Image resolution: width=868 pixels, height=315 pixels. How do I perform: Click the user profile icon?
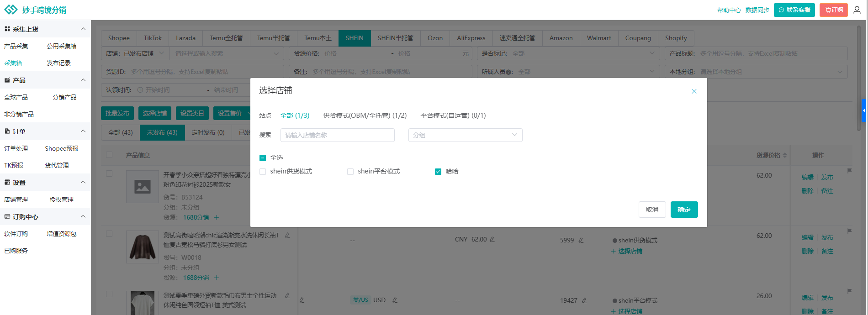click(857, 10)
